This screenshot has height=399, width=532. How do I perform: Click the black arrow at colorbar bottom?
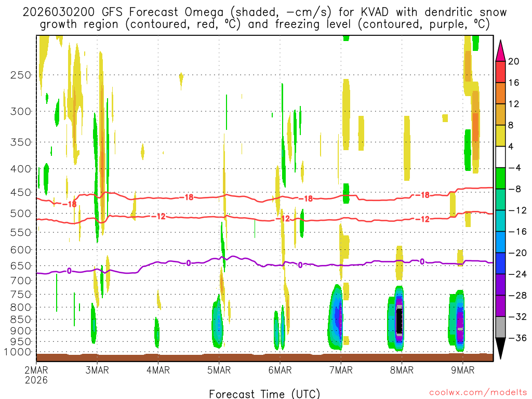[x=500, y=349]
